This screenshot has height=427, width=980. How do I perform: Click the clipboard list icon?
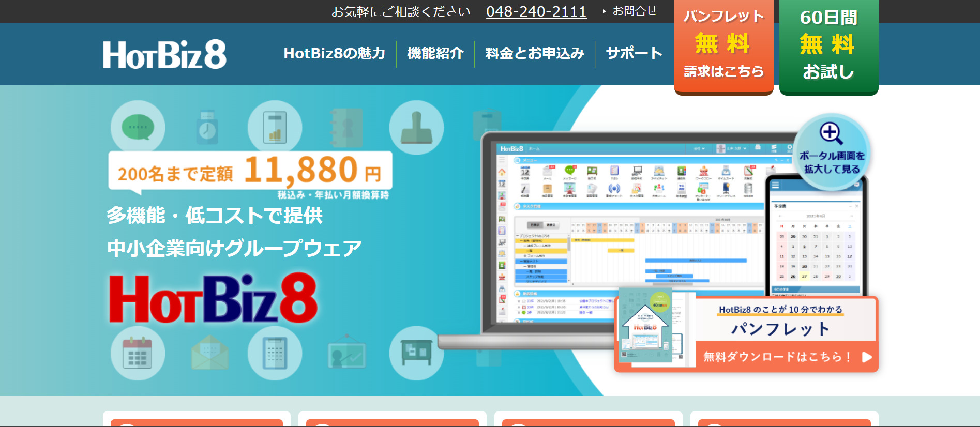point(275,353)
